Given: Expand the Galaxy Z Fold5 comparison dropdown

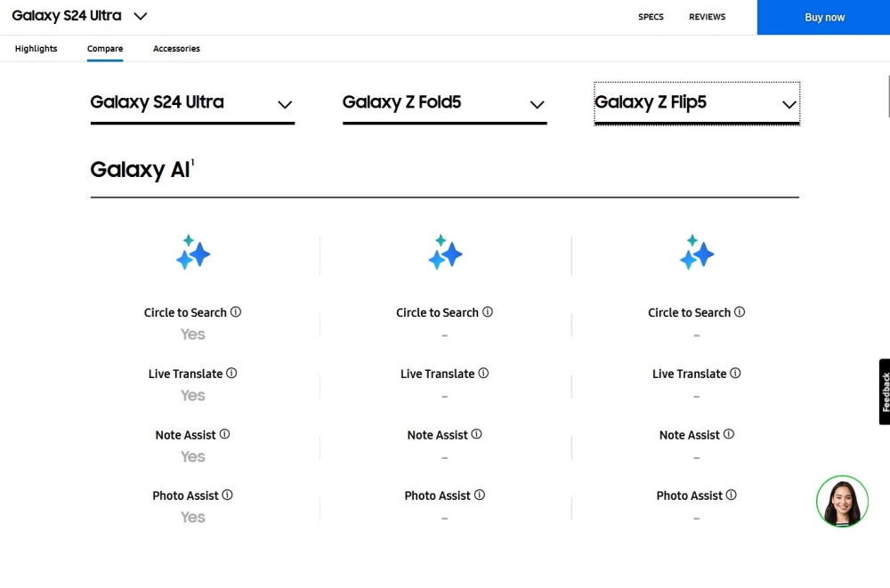Looking at the screenshot, I should [444, 104].
